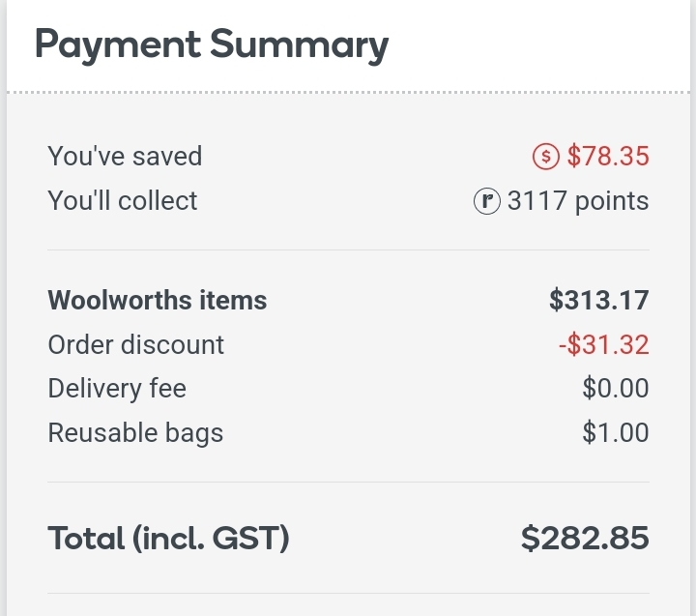This screenshot has height=616, width=696.
Task: Click the $78.35 saved amount
Action: point(608,156)
